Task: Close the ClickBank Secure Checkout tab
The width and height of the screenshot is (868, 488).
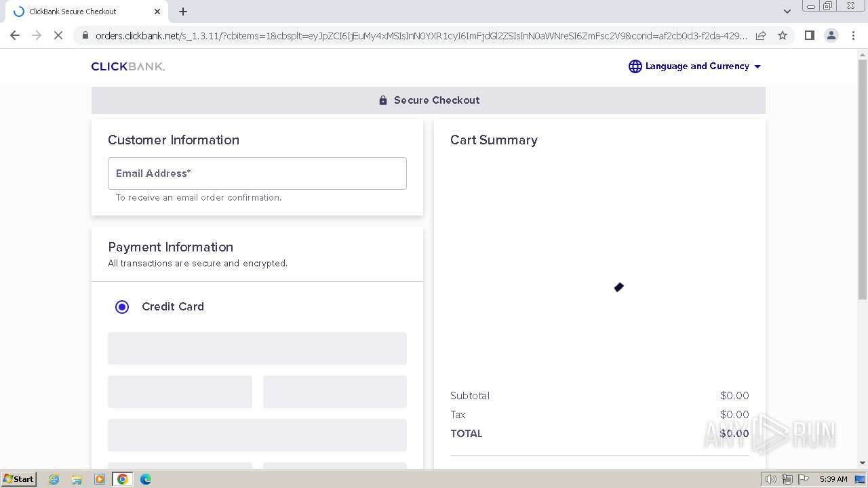Action: tap(157, 12)
